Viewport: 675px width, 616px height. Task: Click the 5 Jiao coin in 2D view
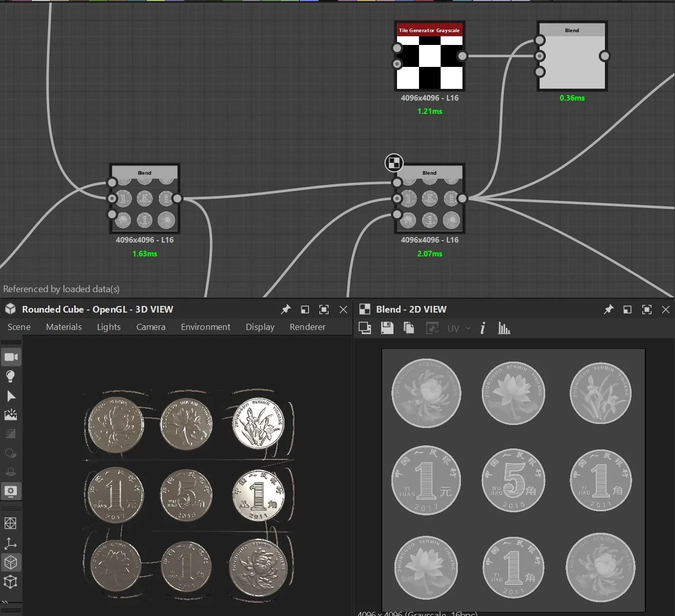coord(514,480)
